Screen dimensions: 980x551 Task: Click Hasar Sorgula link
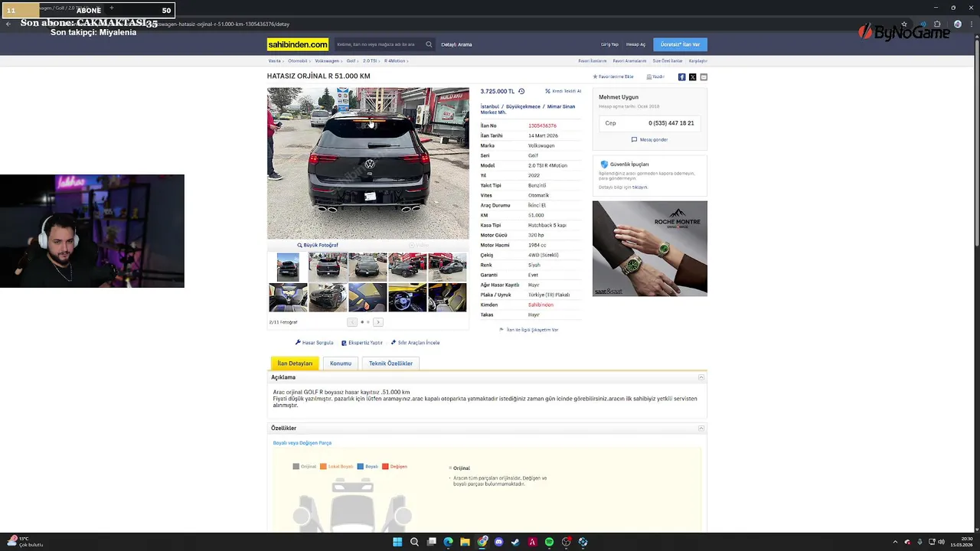tap(315, 343)
